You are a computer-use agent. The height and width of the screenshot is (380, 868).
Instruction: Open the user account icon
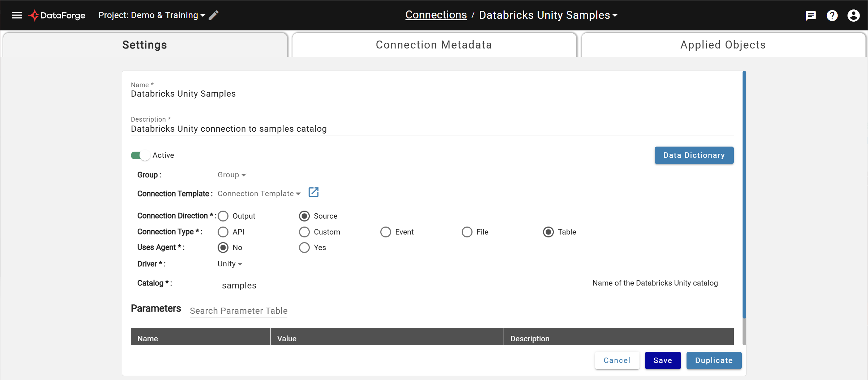tap(854, 16)
